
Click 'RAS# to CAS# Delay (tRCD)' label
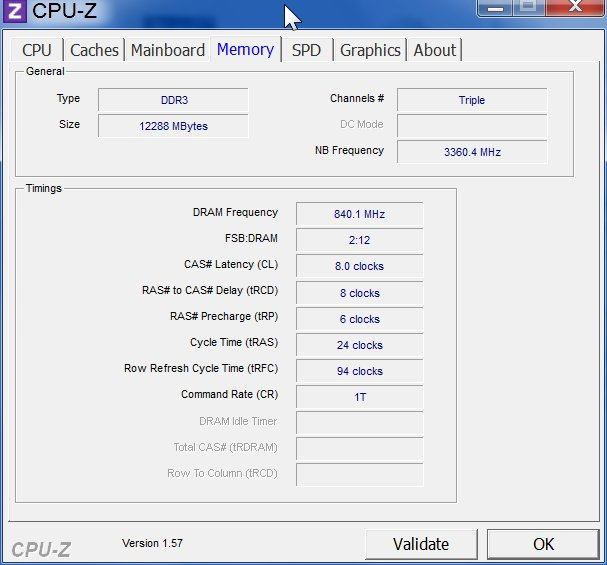click(210, 290)
